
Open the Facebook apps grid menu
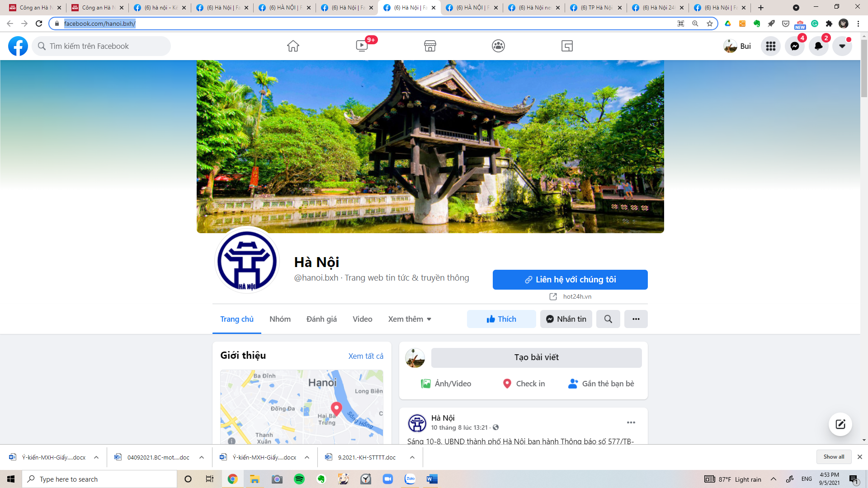tap(771, 46)
